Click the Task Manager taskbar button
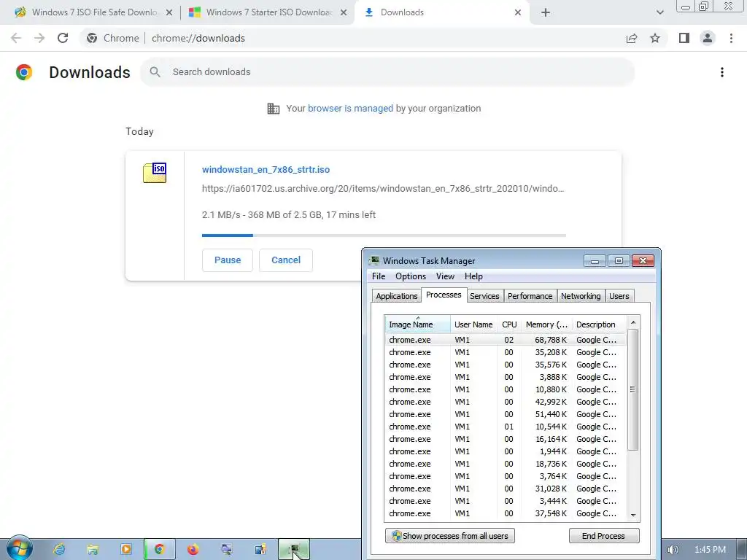The image size is (747, 560). click(294, 550)
